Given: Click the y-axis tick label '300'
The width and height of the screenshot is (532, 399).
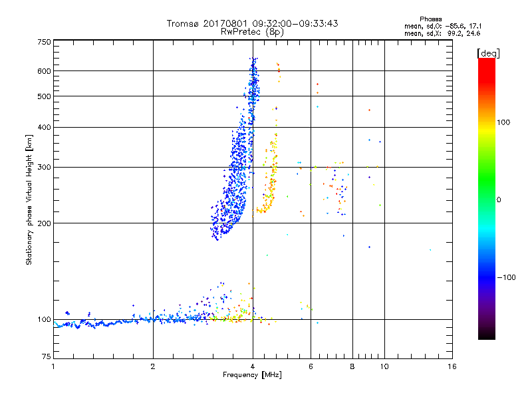Looking at the screenshot, I should [45, 168].
